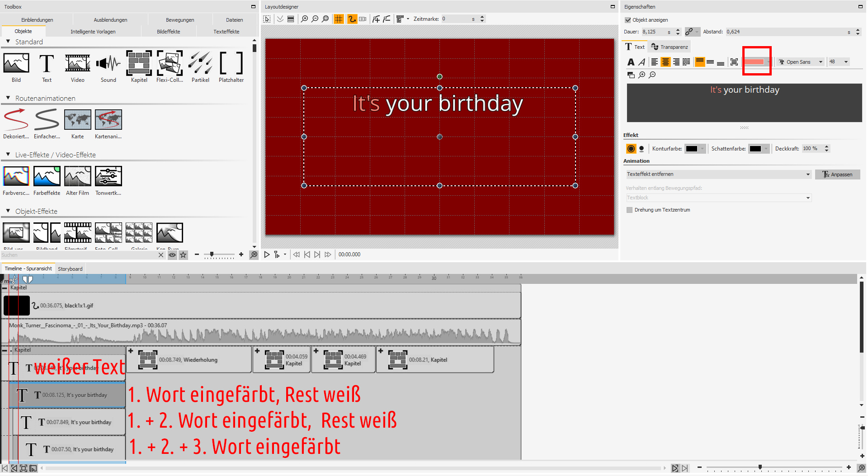Click center text alignment icon
Screen dimensions: 868x476
click(665, 62)
